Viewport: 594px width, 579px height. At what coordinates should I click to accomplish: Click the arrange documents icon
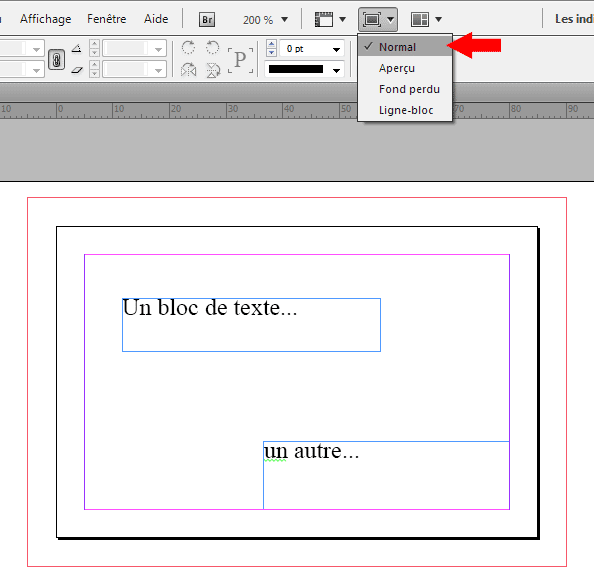[x=420, y=19]
